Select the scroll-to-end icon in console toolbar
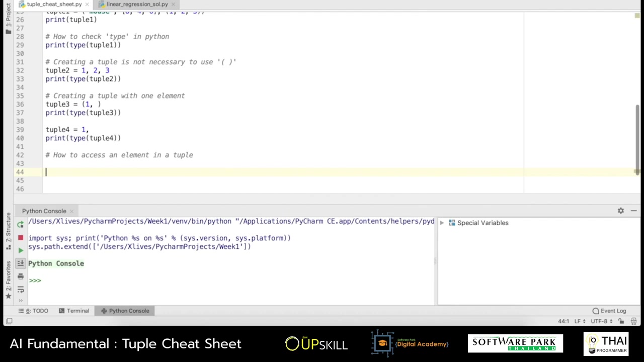 pos(20,263)
